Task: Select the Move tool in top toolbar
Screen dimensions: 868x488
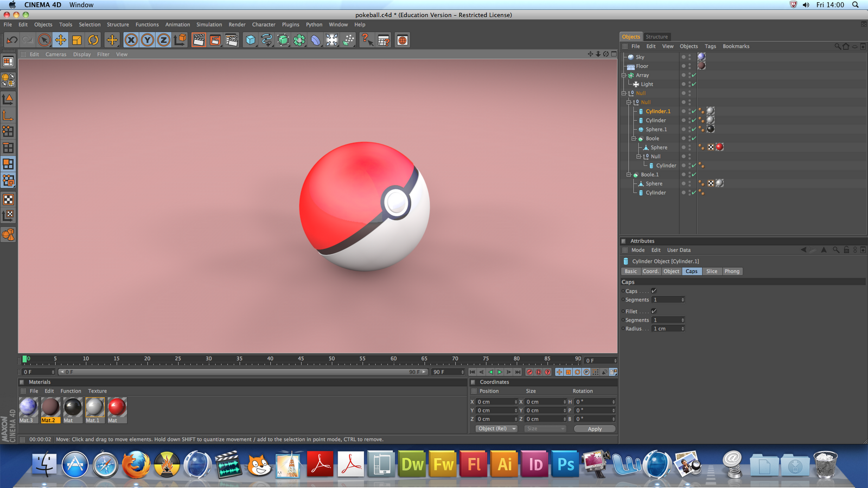Action: point(61,40)
